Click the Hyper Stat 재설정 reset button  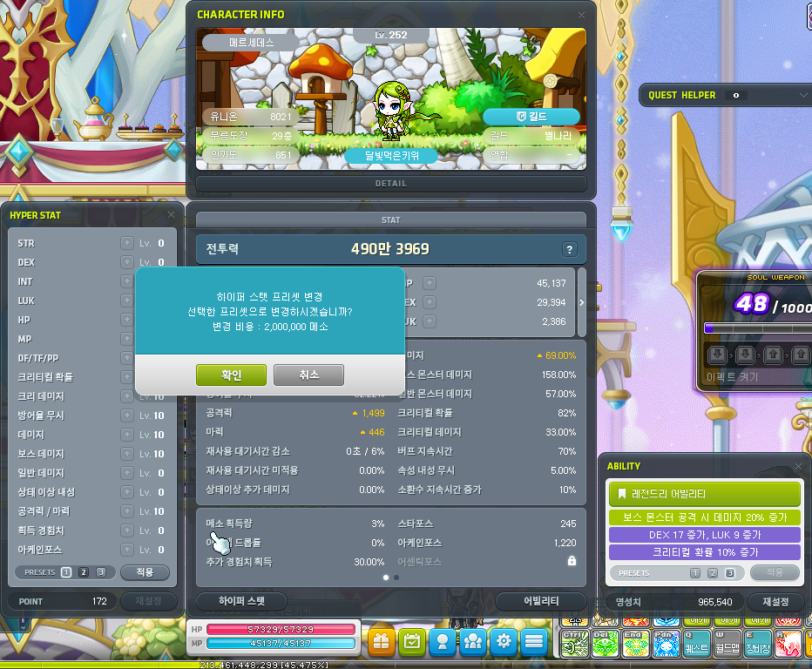pos(149,601)
